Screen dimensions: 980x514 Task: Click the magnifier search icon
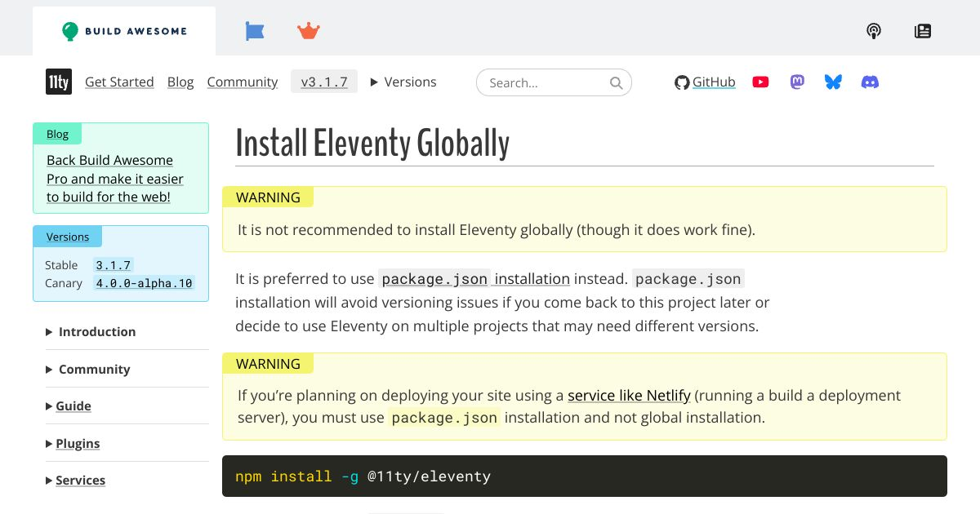pos(617,82)
